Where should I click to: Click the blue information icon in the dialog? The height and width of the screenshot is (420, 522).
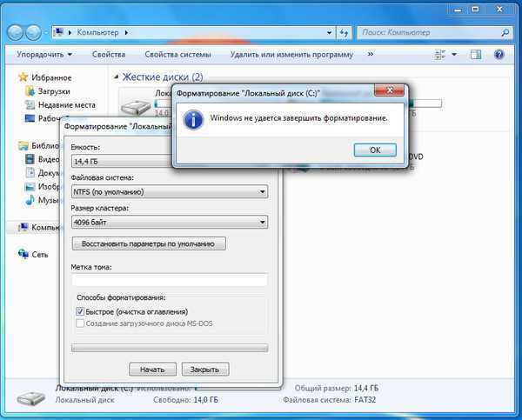[193, 120]
